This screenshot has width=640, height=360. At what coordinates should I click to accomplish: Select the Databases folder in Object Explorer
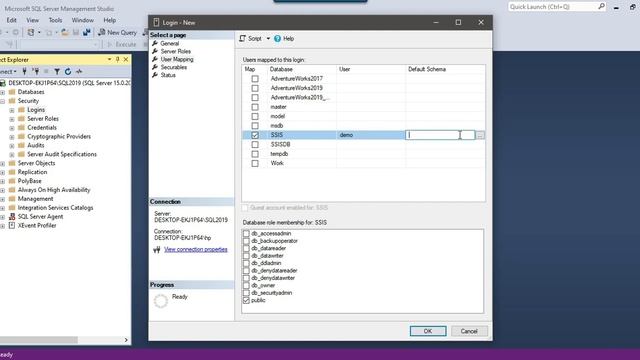[x=31, y=92]
